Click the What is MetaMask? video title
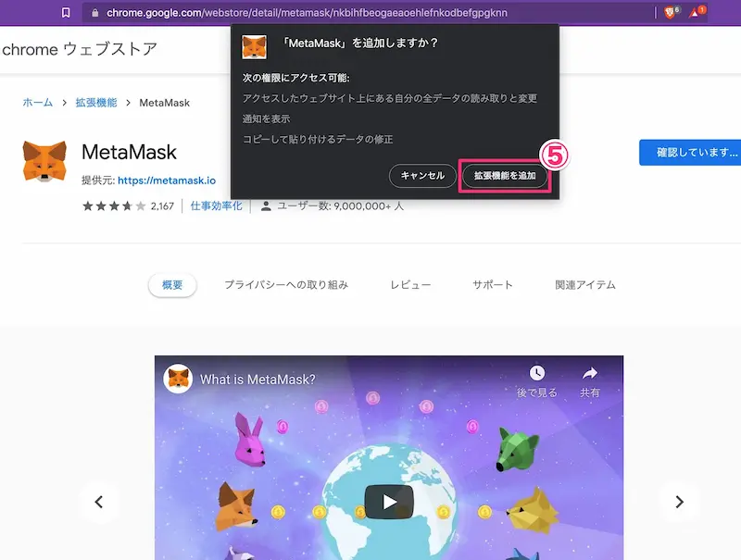This screenshot has width=741, height=560. click(257, 380)
